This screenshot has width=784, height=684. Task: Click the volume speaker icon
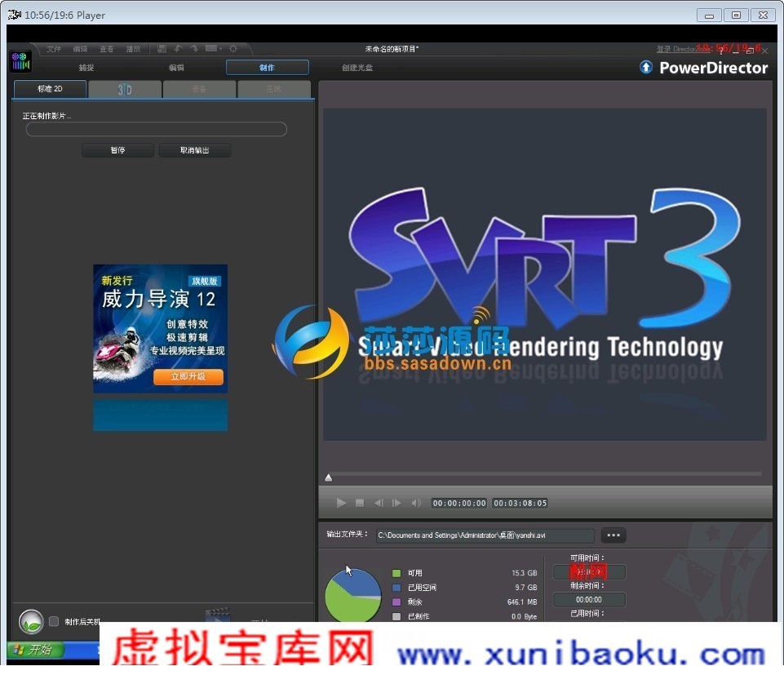(x=416, y=503)
